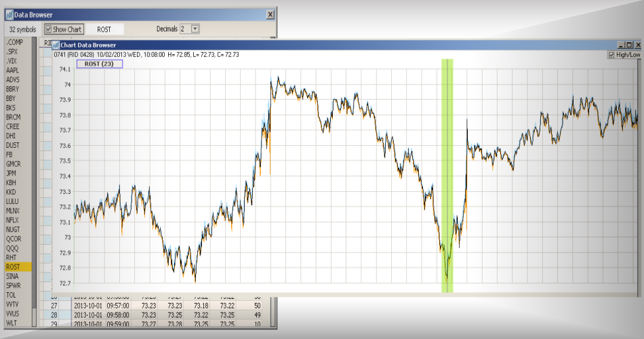
Task: Select AAPL in the symbol list
Action: (12, 70)
